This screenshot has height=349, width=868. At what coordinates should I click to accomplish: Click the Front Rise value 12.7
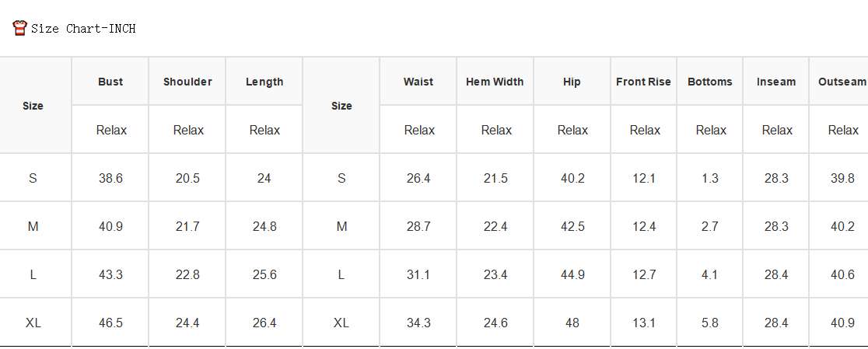tap(644, 274)
